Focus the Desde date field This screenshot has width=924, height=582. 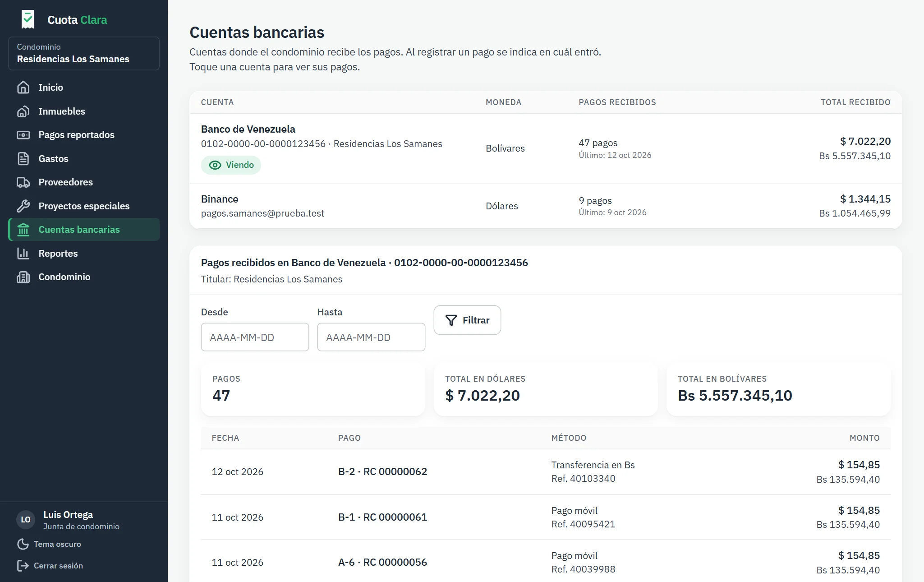coord(255,337)
